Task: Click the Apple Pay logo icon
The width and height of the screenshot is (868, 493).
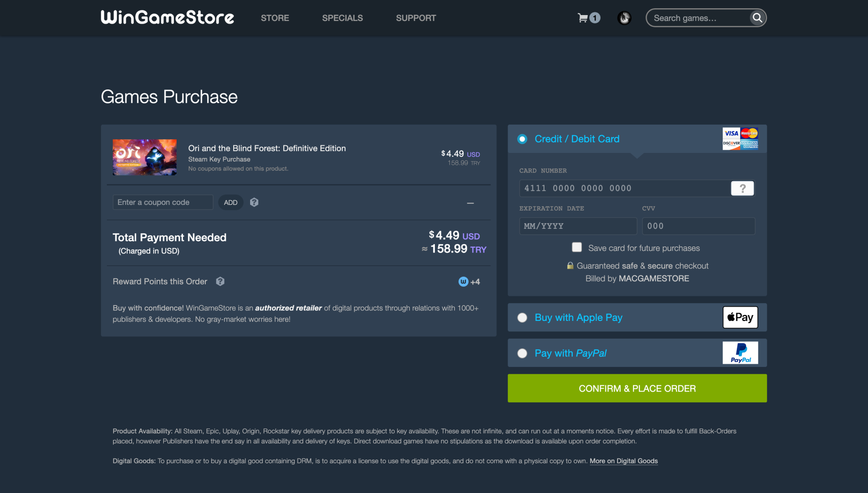Action: [740, 317]
